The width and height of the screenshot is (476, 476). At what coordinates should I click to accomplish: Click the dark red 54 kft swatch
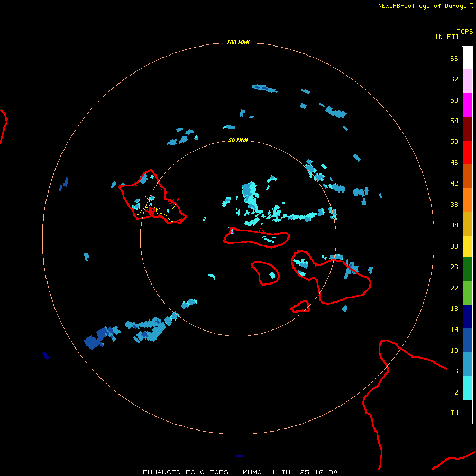pyautogui.click(x=467, y=129)
